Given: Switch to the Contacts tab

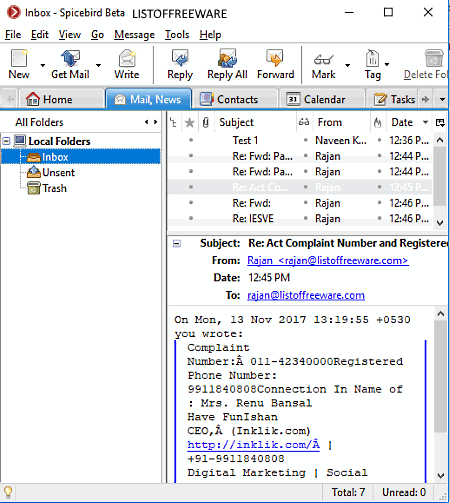Looking at the screenshot, I should pyautogui.click(x=235, y=99).
